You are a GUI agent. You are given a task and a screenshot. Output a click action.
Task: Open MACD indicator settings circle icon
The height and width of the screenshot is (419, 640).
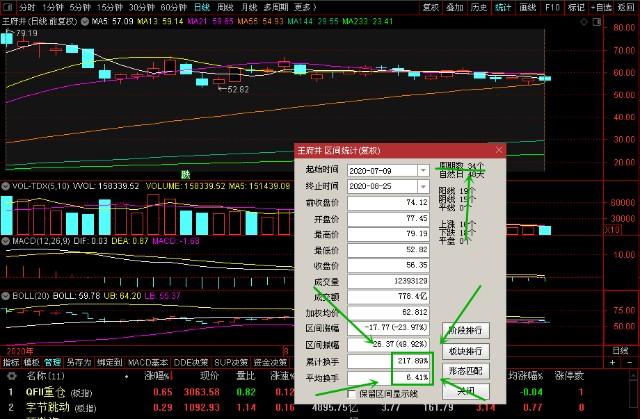point(5,241)
